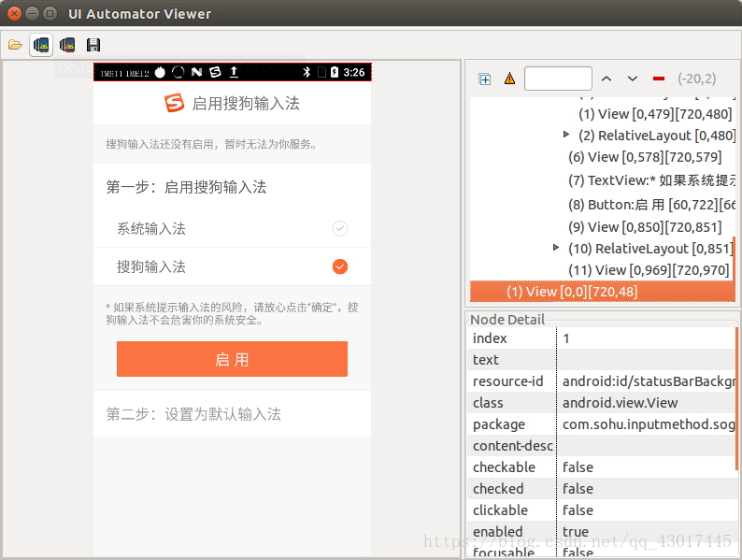Expand the (2) RelativeLayout tree node
742x560 pixels.
(566, 135)
